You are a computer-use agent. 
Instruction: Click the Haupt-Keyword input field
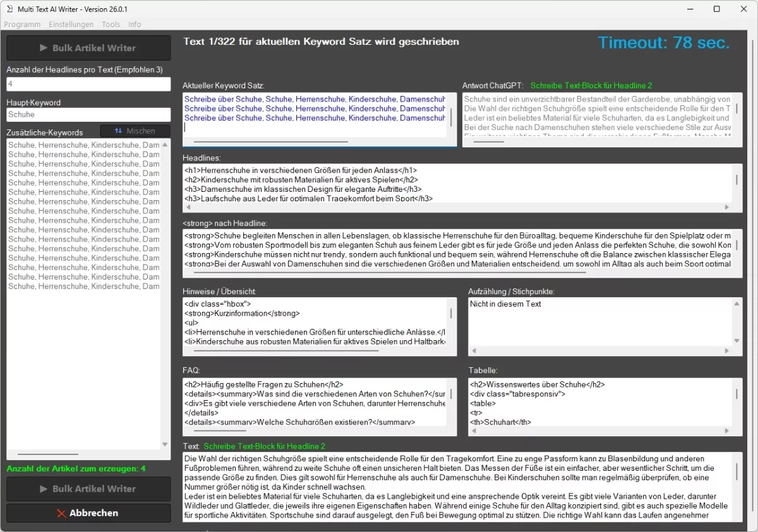[x=88, y=115]
